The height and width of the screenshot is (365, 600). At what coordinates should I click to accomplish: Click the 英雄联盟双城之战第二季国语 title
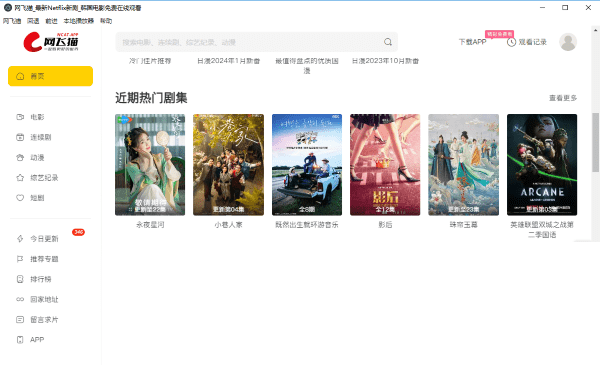[x=542, y=230]
